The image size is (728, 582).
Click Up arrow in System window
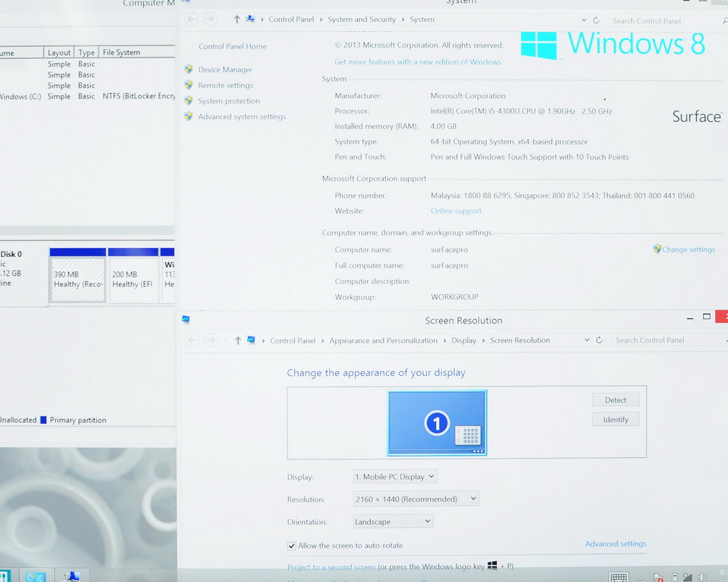pos(237,20)
